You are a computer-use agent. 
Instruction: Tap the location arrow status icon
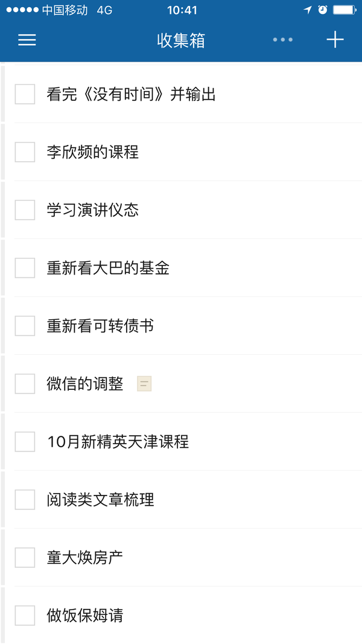click(x=308, y=10)
